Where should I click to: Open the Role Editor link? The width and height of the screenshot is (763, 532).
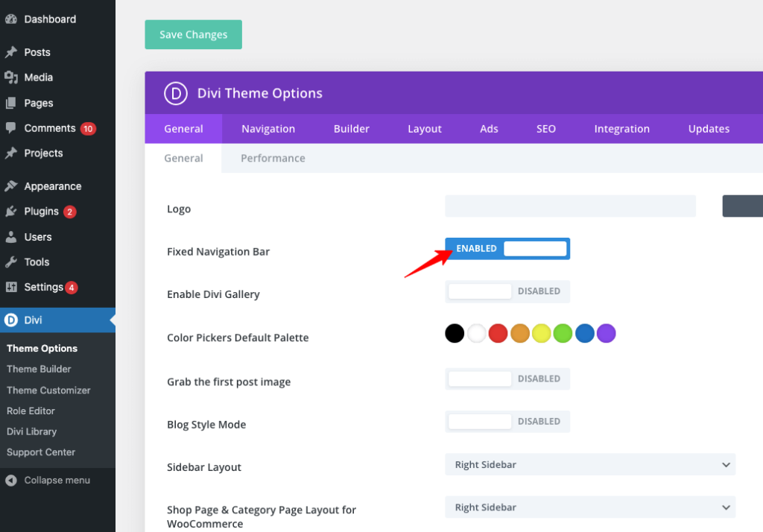click(x=31, y=411)
